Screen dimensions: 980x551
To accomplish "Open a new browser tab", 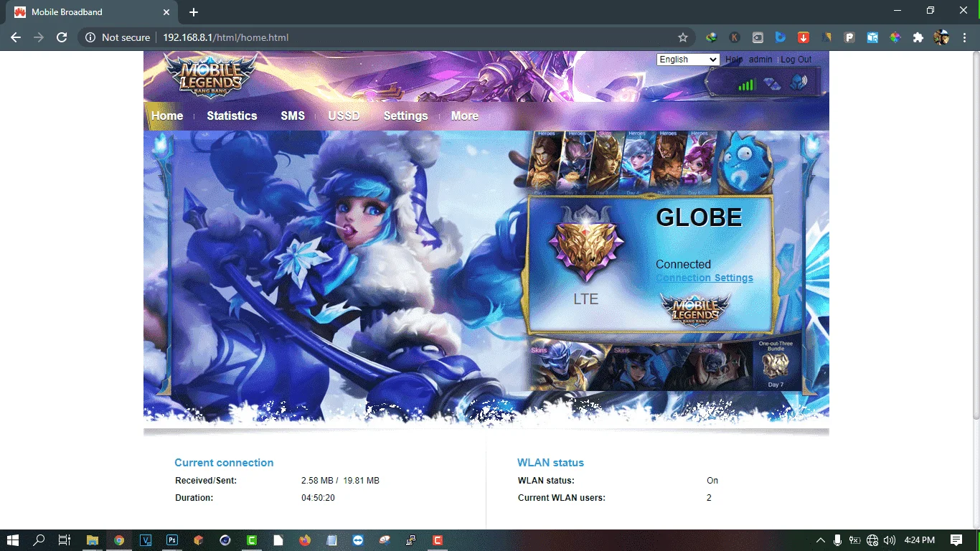I will click(194, 12).
